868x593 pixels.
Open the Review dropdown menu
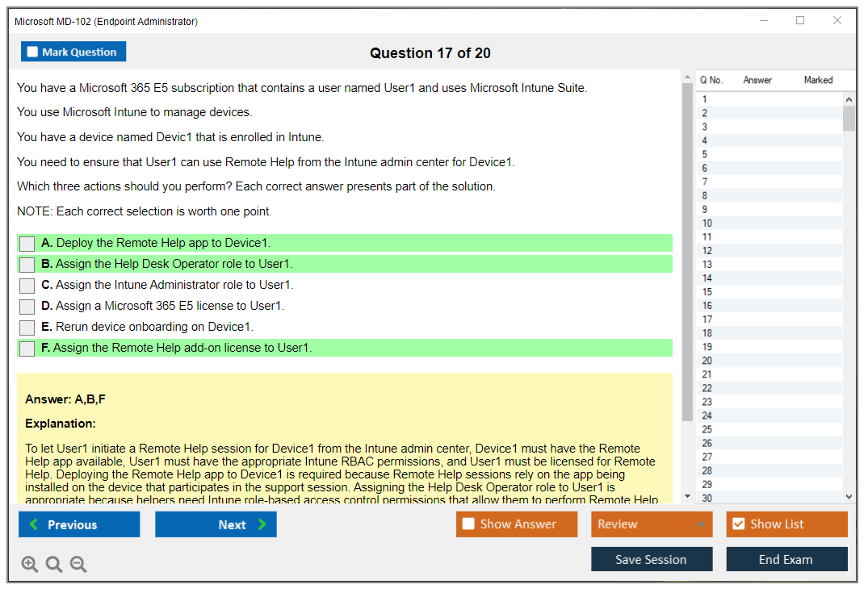tap(652, 524)
